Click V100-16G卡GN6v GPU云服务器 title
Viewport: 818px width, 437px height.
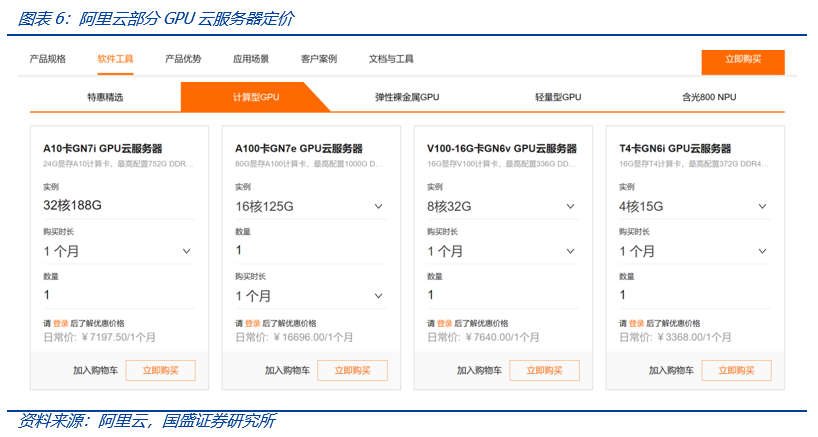(502, 149)
